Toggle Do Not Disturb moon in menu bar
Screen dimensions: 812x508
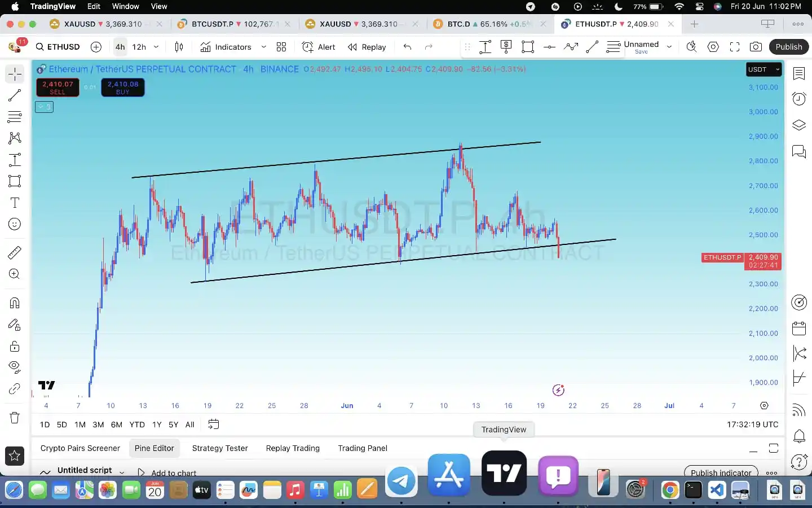[619, 7]
